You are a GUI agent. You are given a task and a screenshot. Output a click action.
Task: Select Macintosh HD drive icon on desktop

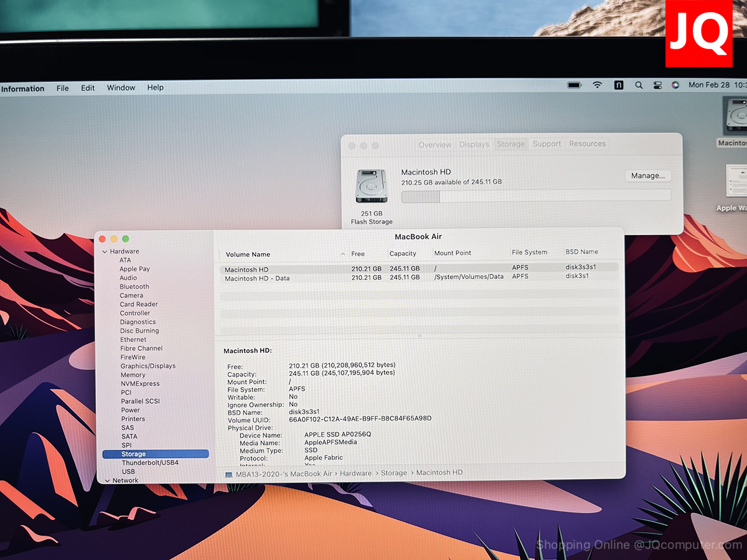point(736,118)
